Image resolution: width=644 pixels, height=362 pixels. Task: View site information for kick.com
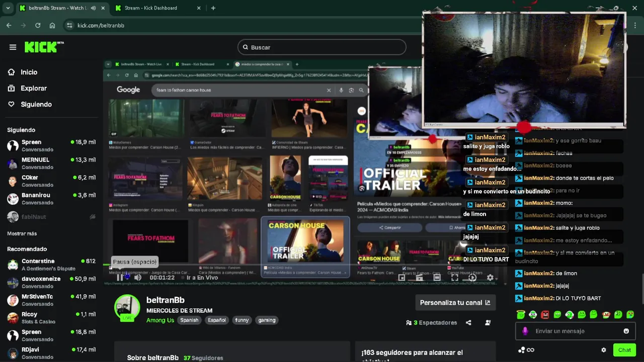click(x=69, y=25)
